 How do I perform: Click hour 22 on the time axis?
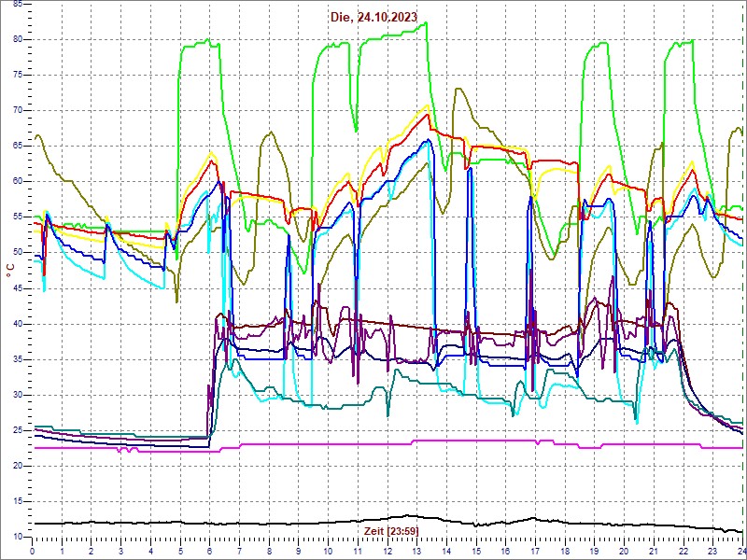point(683,551)
